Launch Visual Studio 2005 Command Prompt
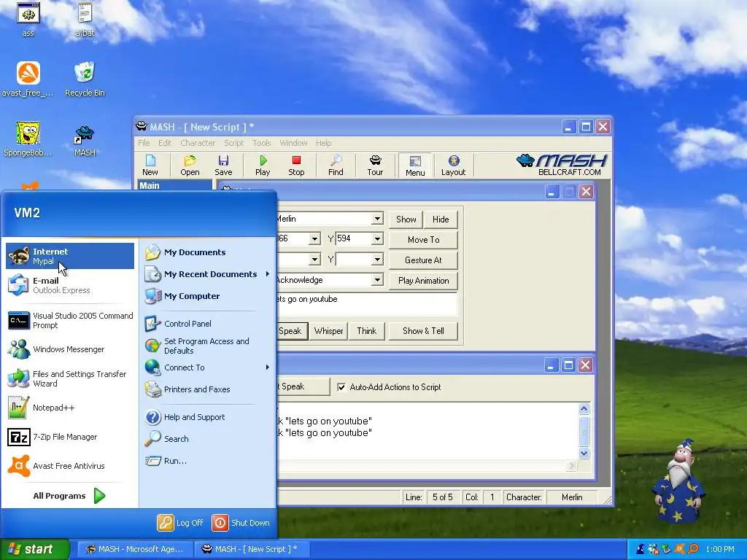This screenshot has height=560, width=747. tap(70, 321)
